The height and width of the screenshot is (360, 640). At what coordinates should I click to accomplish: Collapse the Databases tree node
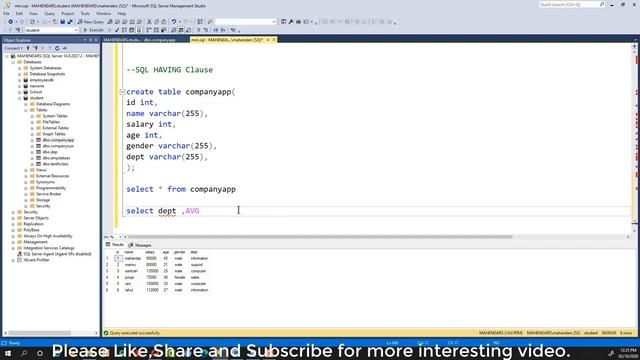coord(13,62)
